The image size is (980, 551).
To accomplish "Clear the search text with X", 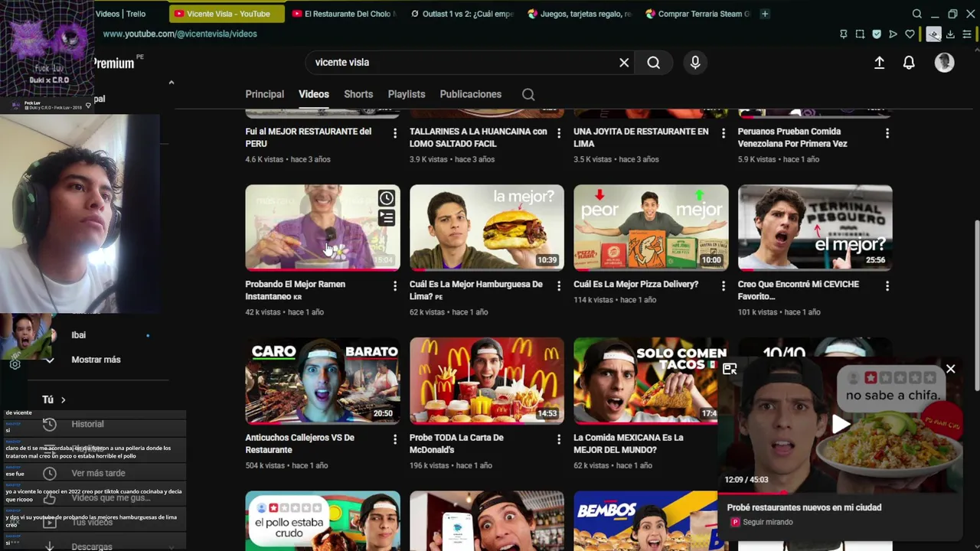I will 624,63.
